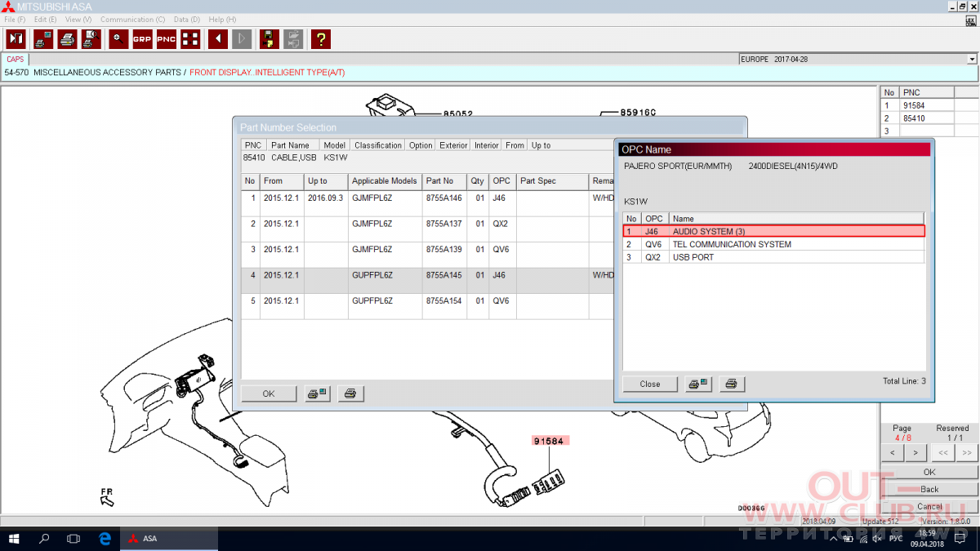
Task: Click the four-squares illustration list icon
Action: coord(190,38)
